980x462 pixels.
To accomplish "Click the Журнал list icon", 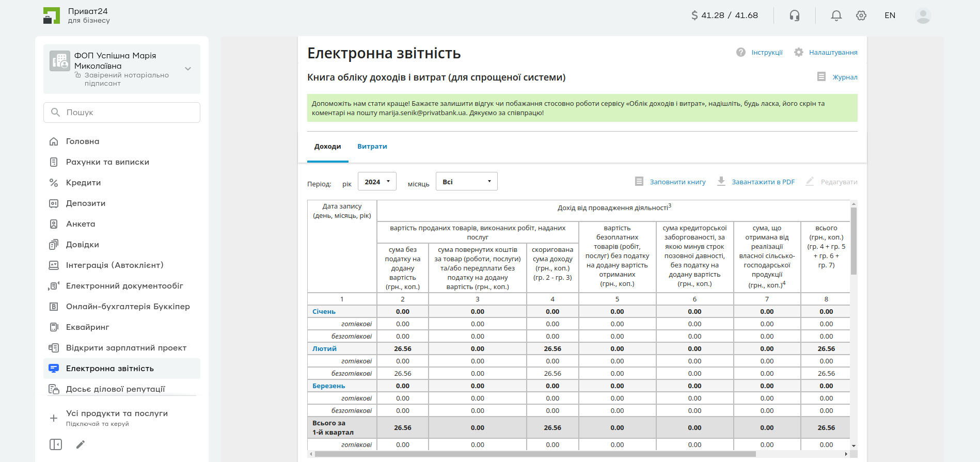I will click(x=821, y=77).
